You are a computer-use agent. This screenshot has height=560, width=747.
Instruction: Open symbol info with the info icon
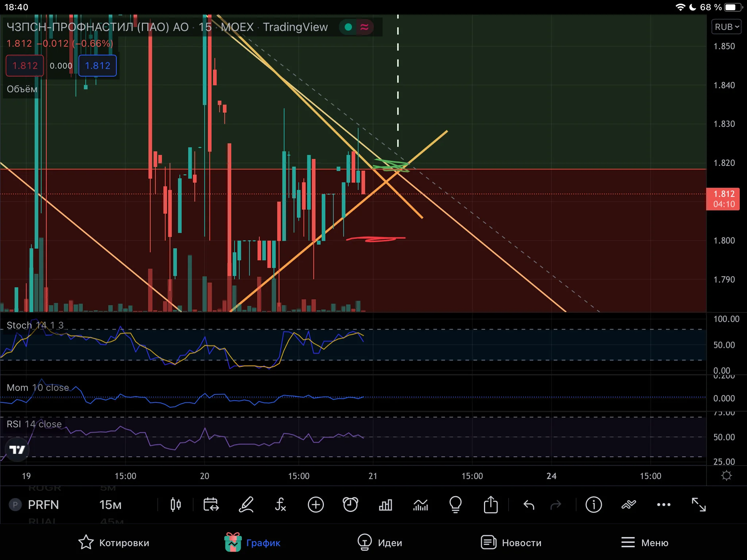point(593,505)
